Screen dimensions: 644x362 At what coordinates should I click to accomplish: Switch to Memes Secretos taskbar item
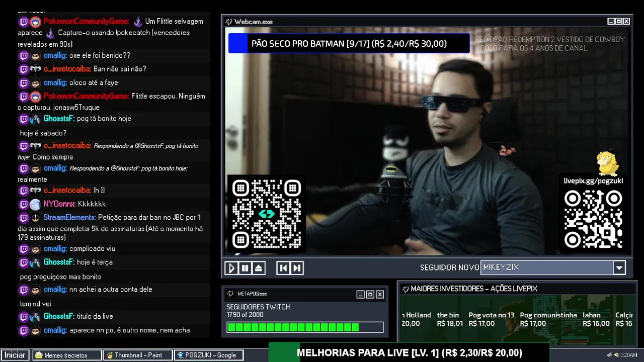(66, 355)
